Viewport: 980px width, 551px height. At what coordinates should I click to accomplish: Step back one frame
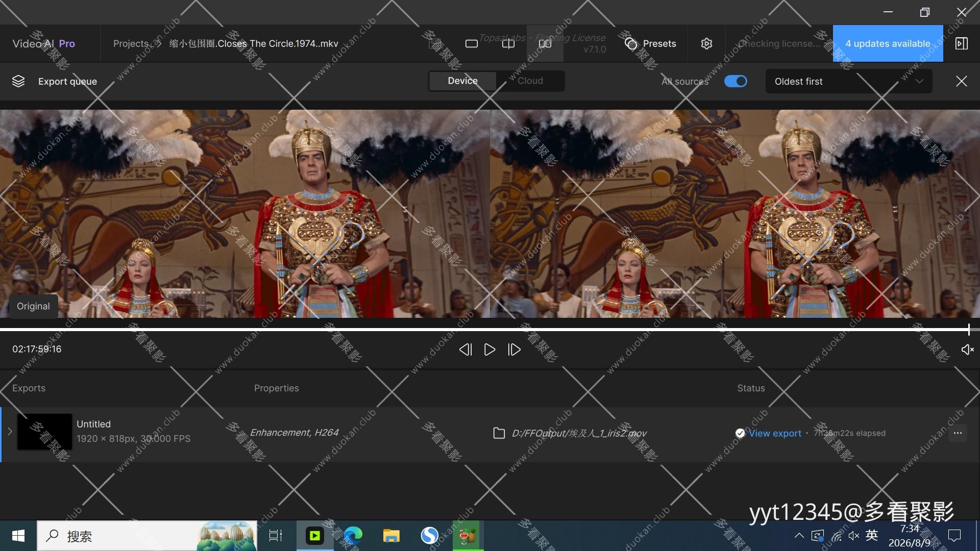(x=465, y=349)
